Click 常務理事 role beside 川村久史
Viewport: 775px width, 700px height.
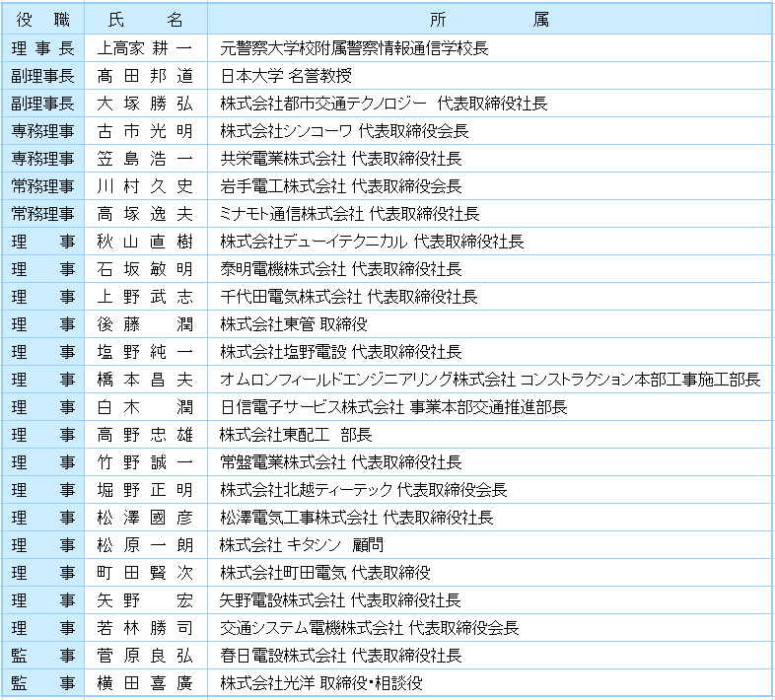[43, 186]
